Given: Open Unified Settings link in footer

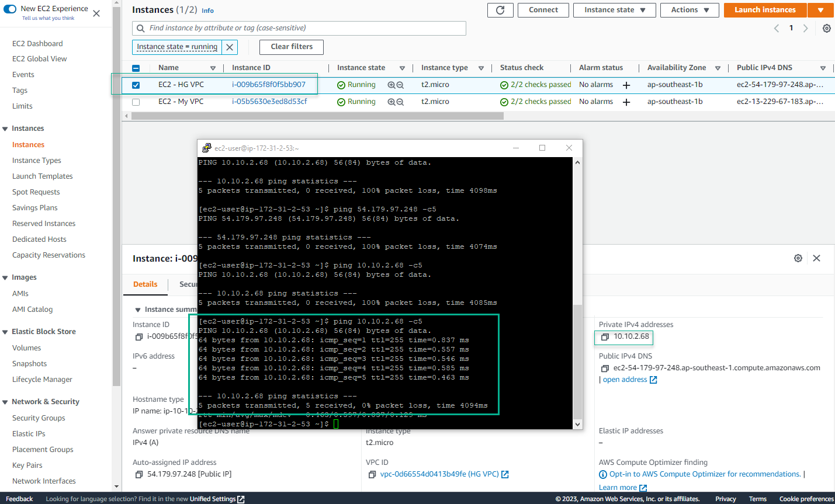Looking at the screenshot, I should [x=217, y=499].
